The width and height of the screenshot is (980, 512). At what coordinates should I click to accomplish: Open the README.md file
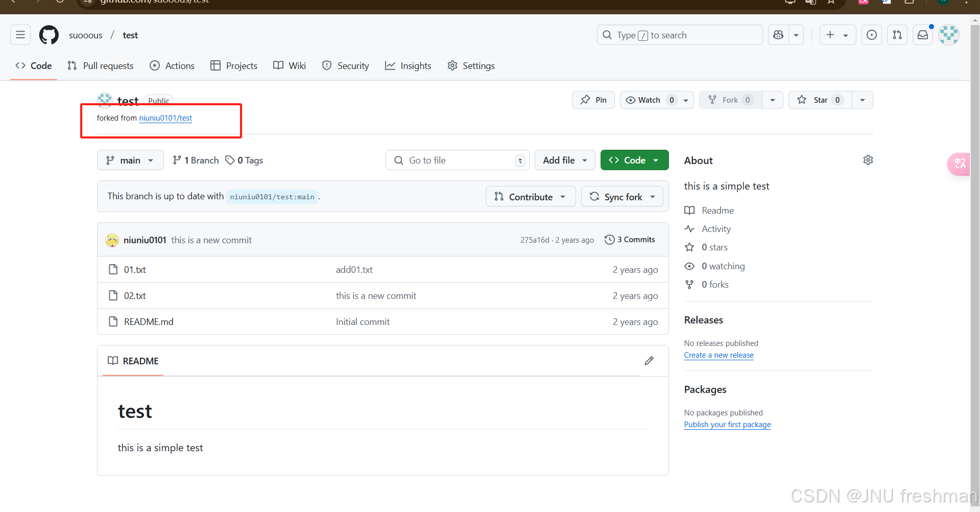click(x=149, y=321)
